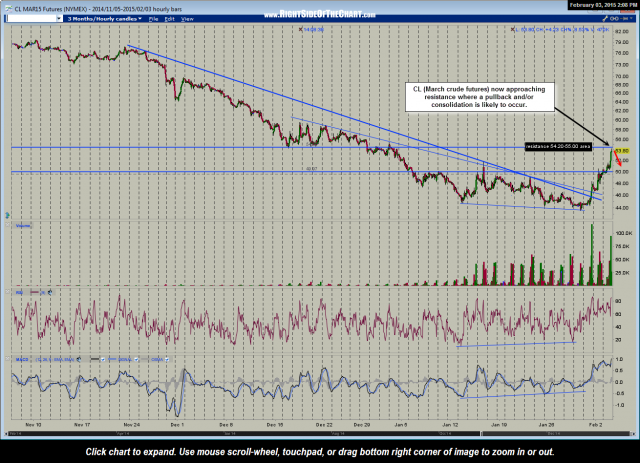The height and width of the screenshot is (463, 640).
Task: Toggle the MACD line visibility checkbox
Action: coord(103,360)
